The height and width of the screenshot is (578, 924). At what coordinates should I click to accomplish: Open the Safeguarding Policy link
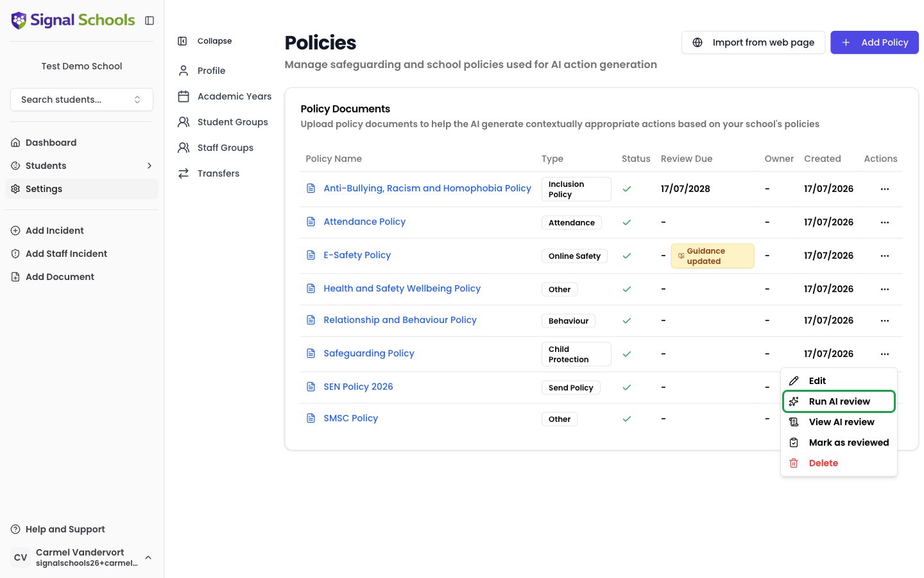tap(369, 353)
